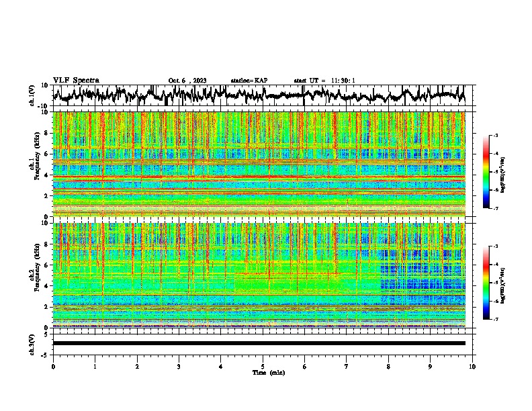The height and width of the screenshot is (411, 532).
Task: Click the 'ch.1(V)' waveform axis label
Action: tap(32, 95)
